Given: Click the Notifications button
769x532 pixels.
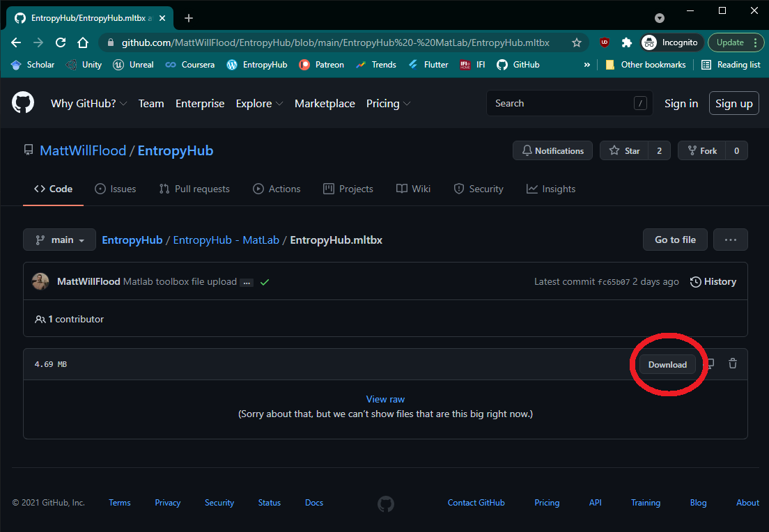Looking at the screenshot, I should 553,150.
